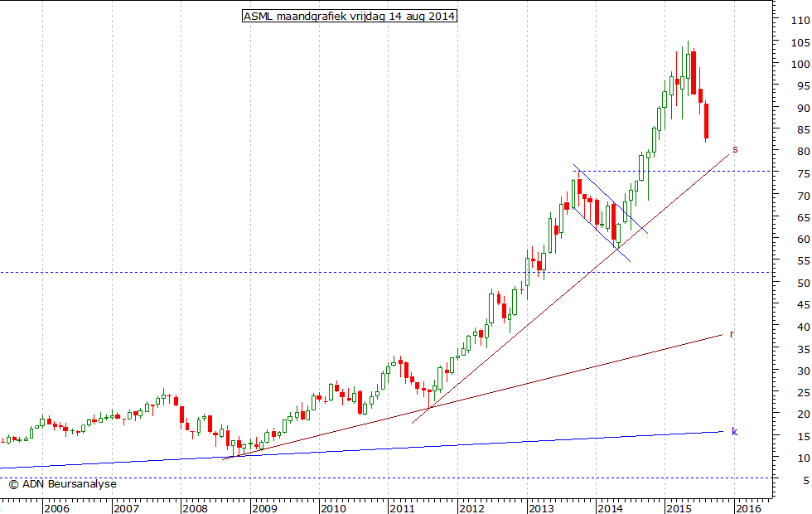Image resolution: width=812 pixels, height=514 pixels.
Task: Click the 90 price label on the price axis
Action: pos(804,109)
